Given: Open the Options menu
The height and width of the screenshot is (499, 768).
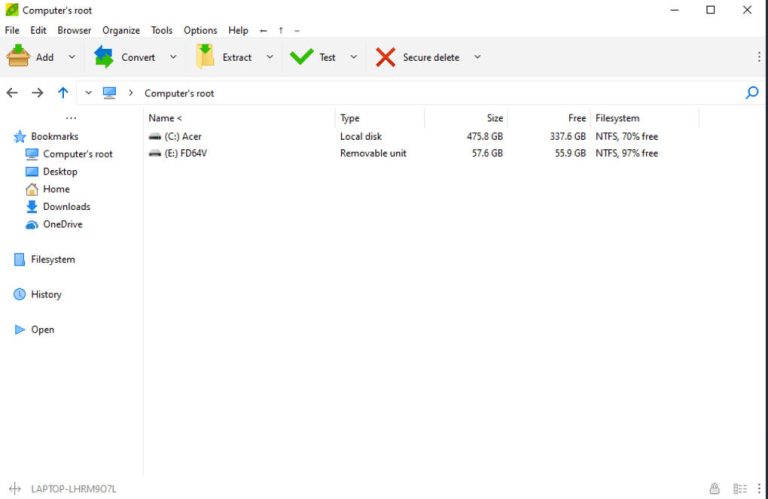Looking at the screenshot, I should [x=200, y=30].
